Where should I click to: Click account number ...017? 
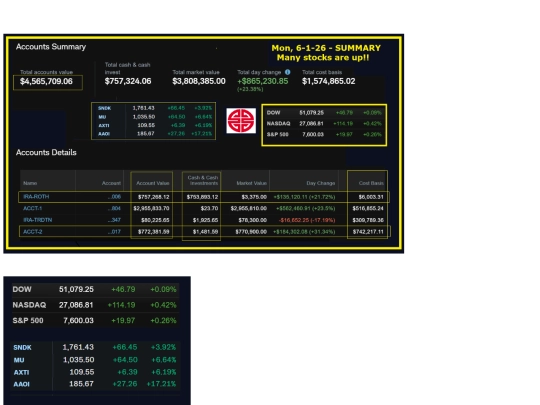(114, 231)
